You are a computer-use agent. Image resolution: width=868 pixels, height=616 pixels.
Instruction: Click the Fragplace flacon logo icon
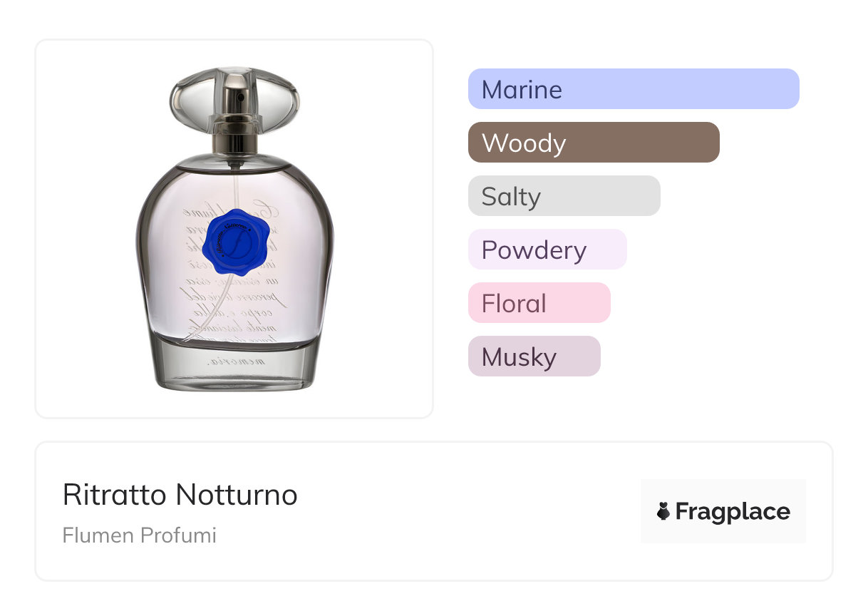663,511
